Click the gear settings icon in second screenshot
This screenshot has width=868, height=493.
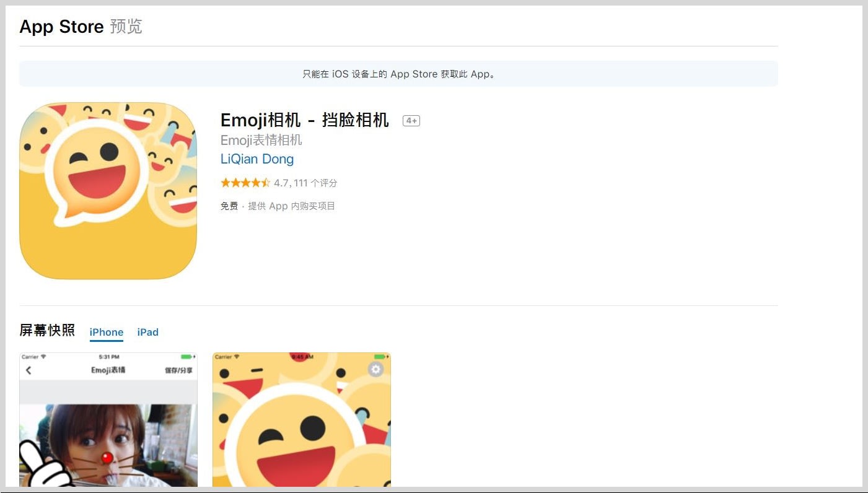[375, 369]
